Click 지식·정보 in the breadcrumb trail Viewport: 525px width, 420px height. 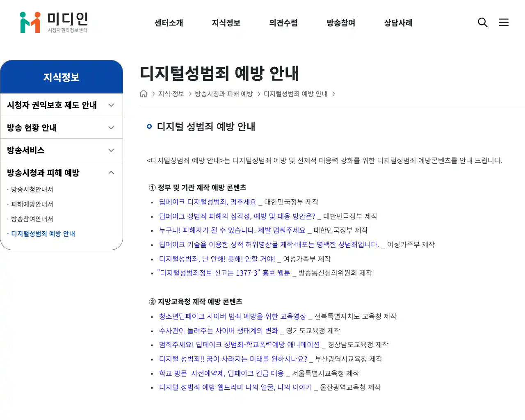coord(171,94)
